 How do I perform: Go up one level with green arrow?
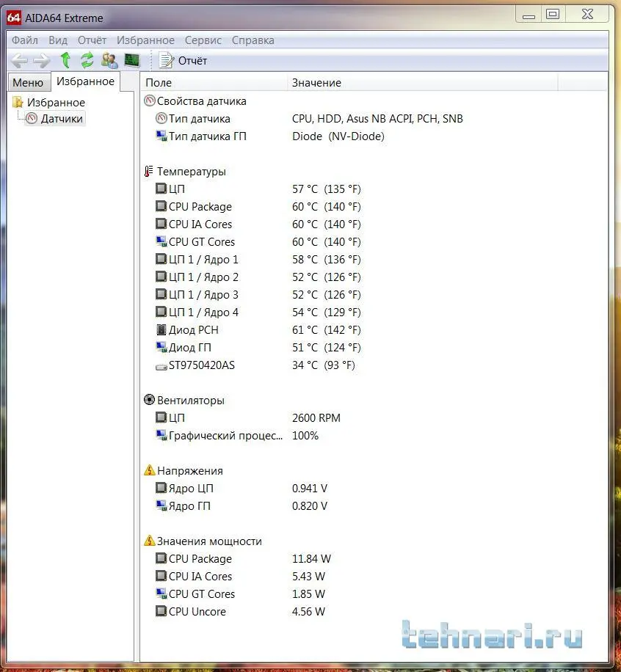pyautogui.click(x=65, y=60)
